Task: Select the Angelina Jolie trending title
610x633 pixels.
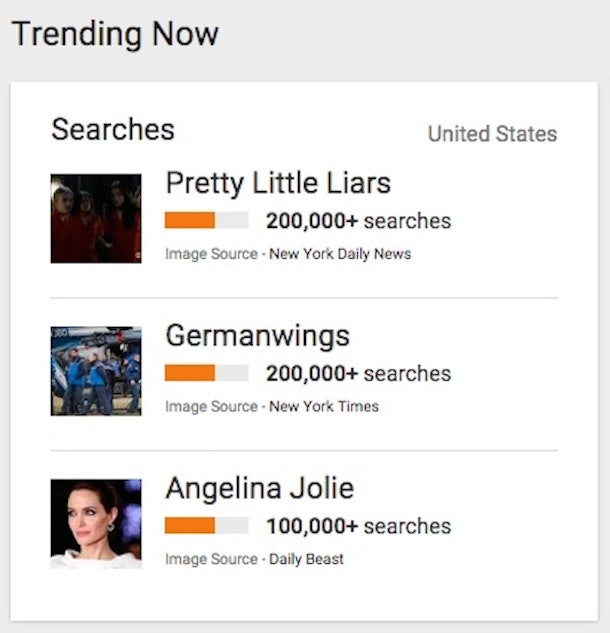Action: [x=260, y=489]
